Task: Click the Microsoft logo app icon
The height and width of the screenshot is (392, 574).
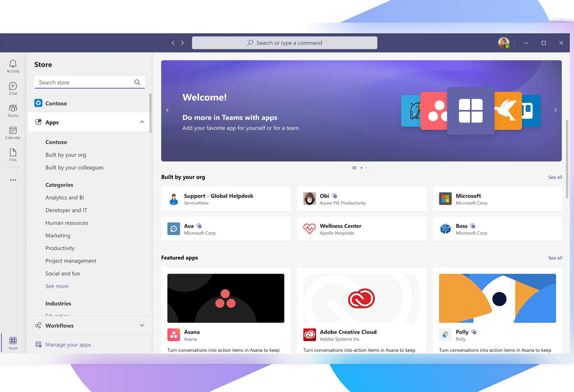Action: point(445,199)
